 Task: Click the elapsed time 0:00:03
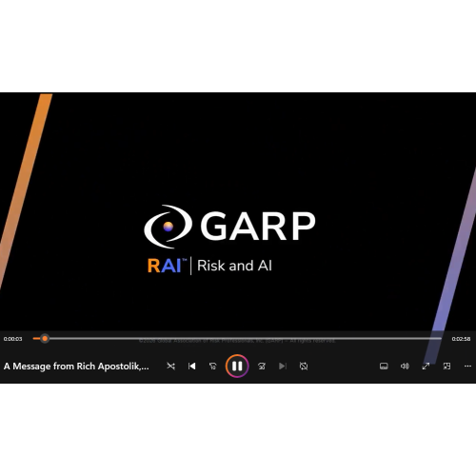[x=12, y=339]
